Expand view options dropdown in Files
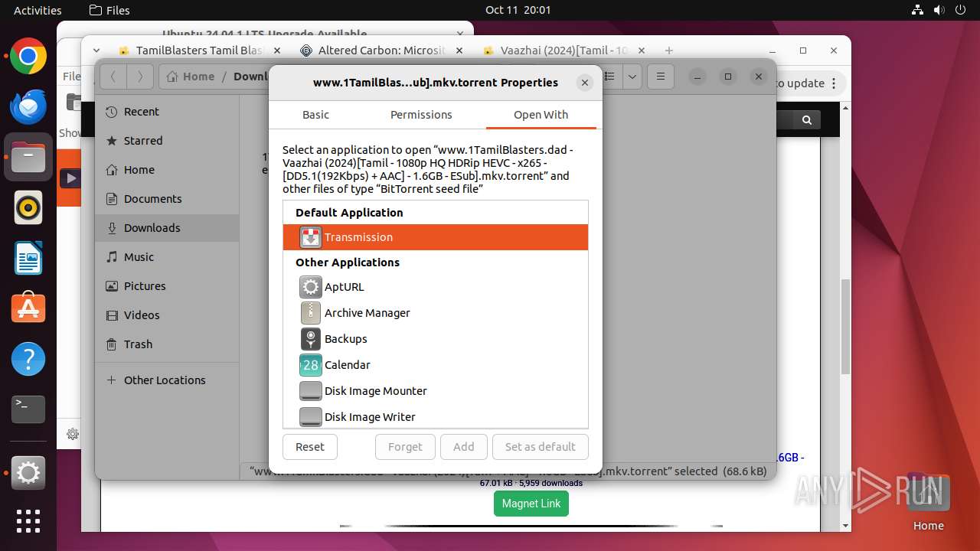The image size is (980, 551). point(632,77)
